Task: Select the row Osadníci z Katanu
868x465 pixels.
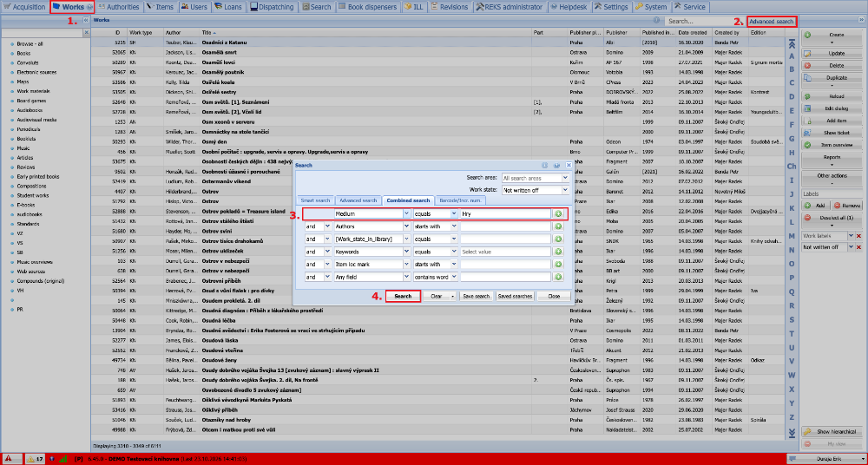Action: click(437, 42)
